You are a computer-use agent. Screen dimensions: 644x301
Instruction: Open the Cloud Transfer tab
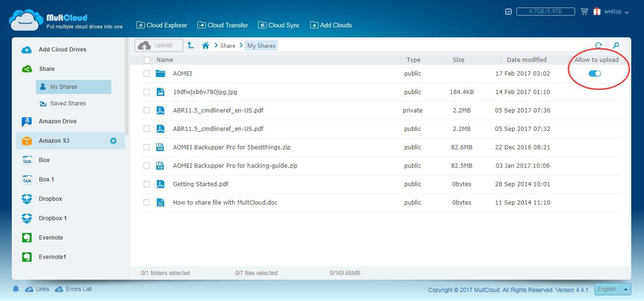pyautogui.click(x=222, y=25)
